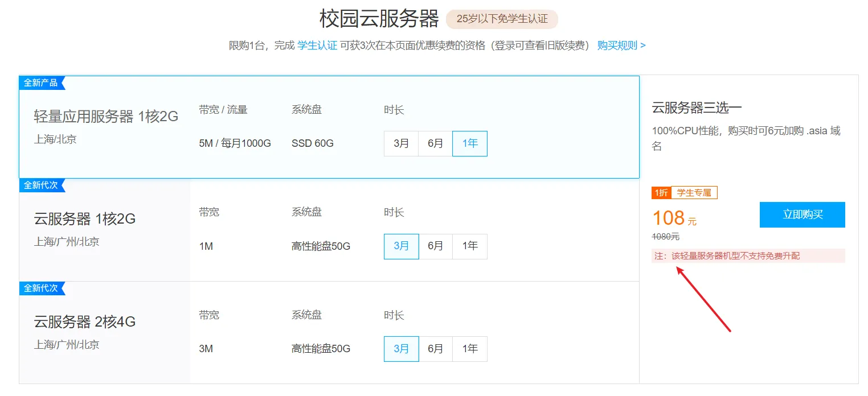
Task: Choose 1年 duration for 云服务器 2核4G
Action: 470,349
